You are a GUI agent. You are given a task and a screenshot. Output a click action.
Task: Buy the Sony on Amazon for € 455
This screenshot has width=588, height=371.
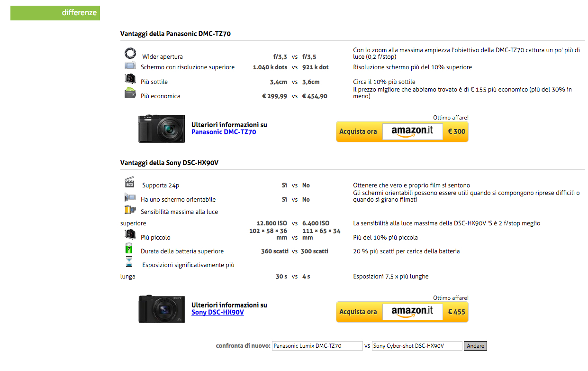(402, 312)
